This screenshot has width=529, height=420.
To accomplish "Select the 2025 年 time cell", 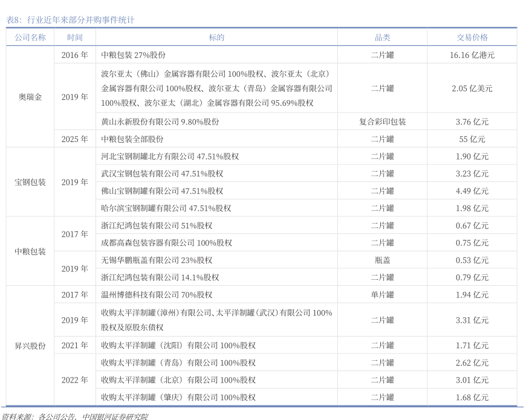I will [75, 139].
